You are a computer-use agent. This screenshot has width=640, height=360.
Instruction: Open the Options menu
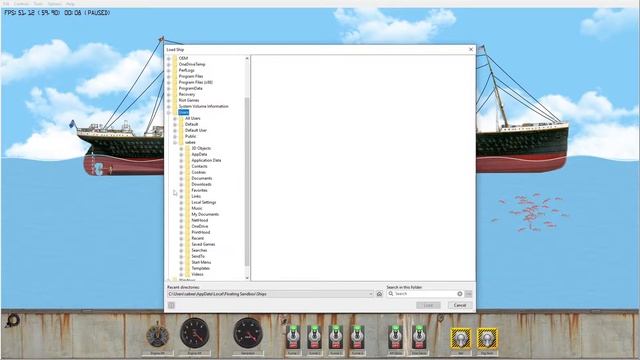pyautogui.click(x=54, y=4)
